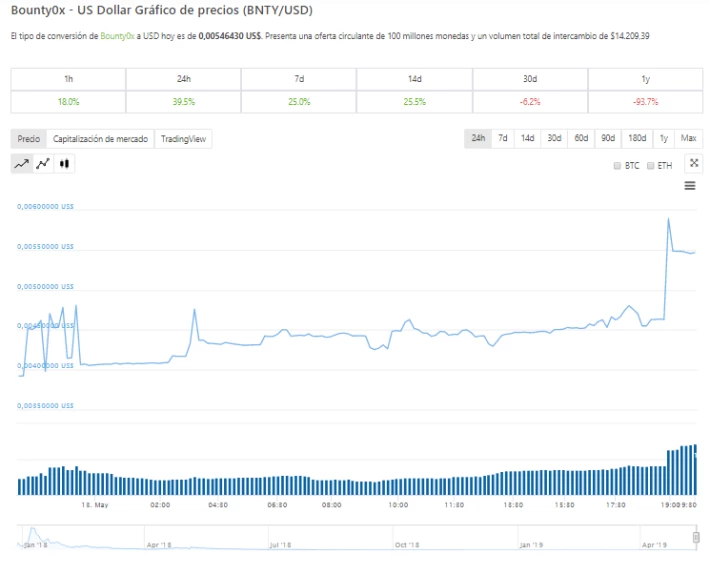
Task: Click the 1y table header cell
Action: click(x=645, y=79)
